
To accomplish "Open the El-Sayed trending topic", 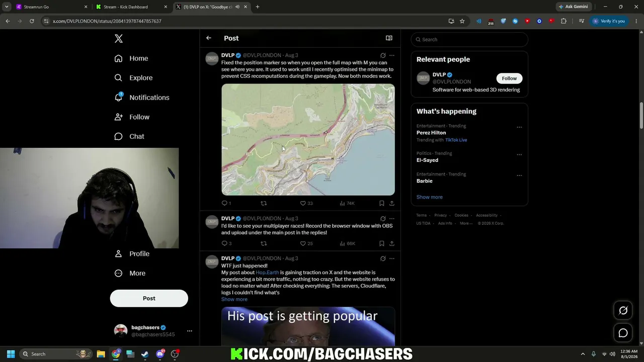I will [427, 160].
